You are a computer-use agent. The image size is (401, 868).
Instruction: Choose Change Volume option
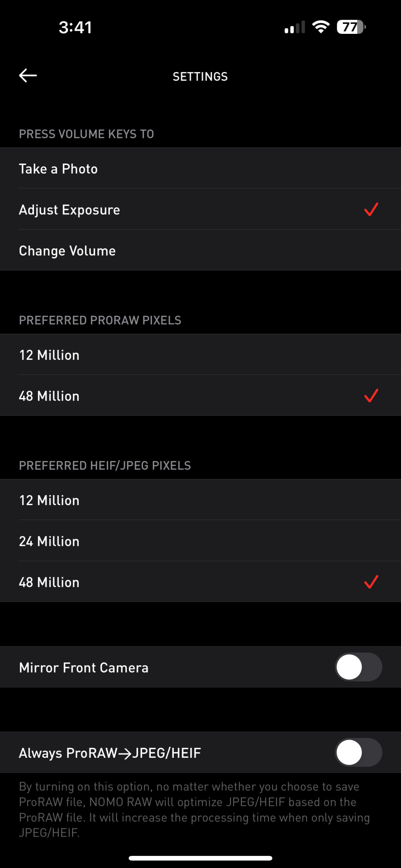67,251
